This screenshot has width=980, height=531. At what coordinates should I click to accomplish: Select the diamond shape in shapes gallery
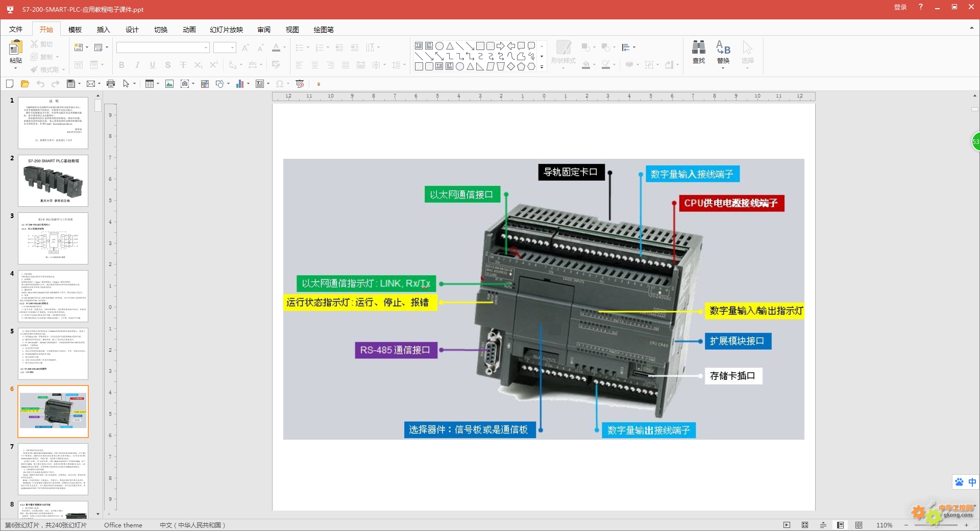[511, 66]
